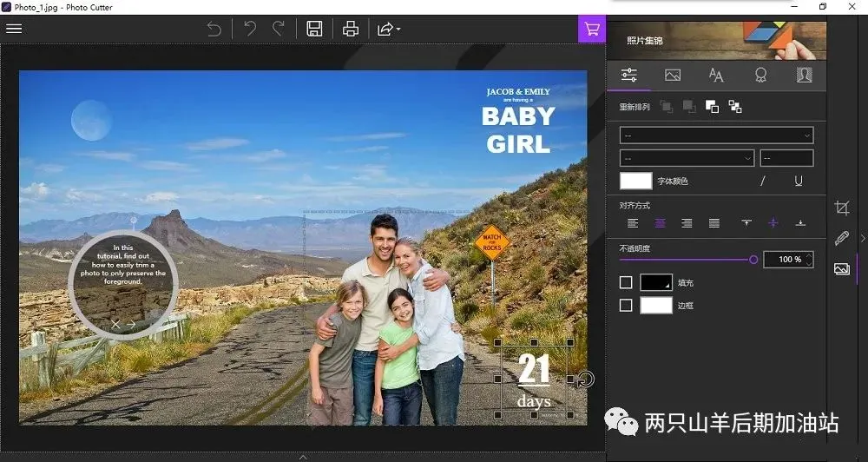Expand the bottom panel chevron
This screenshot has width=868, height=462.
pyautogui.click(x=303, y=457)
